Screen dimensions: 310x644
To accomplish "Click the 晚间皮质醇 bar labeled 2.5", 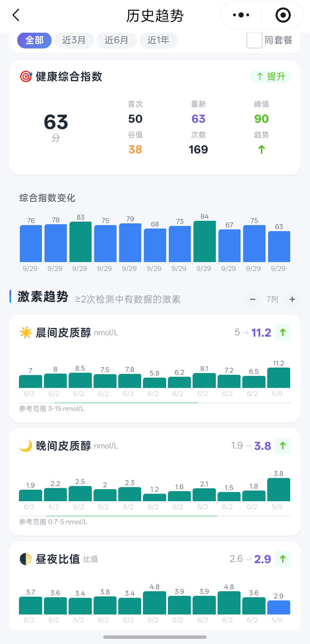I will pos(80,493).
